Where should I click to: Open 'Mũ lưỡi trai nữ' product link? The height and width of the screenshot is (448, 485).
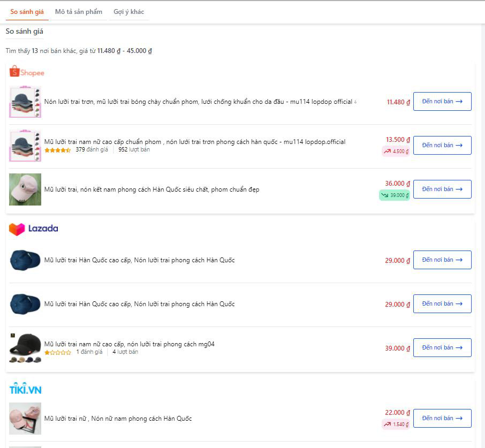point(118,419)
